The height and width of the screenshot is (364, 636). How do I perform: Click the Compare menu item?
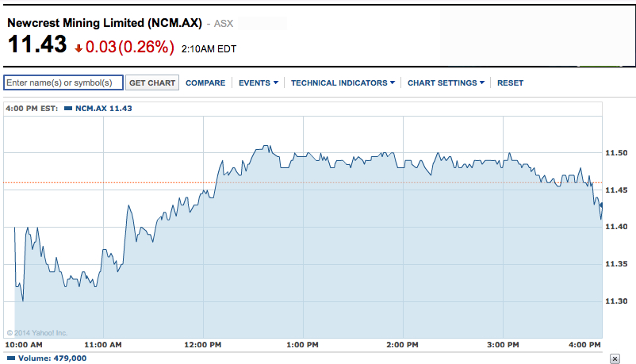point(205,82)
